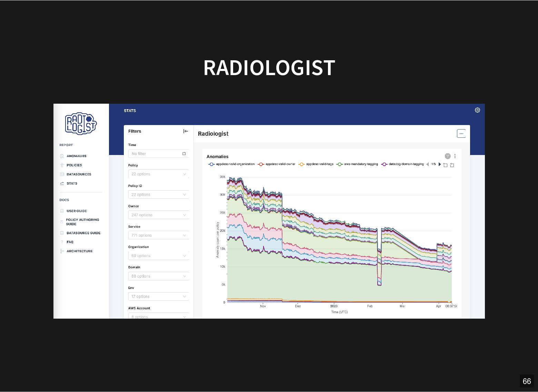Click invert legend selection icon

click(x=452, y=165)
